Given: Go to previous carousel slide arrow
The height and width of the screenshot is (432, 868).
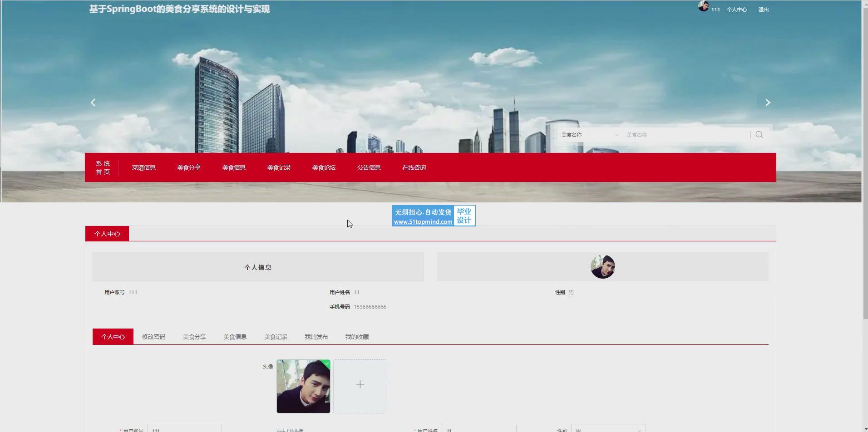Looking at the screenshot, I should point(93,103).
